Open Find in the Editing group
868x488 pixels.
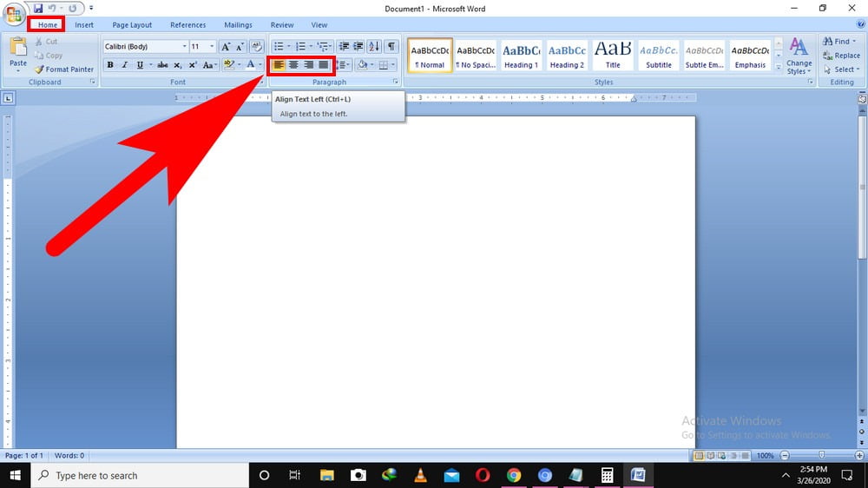(x=839, y=42)
